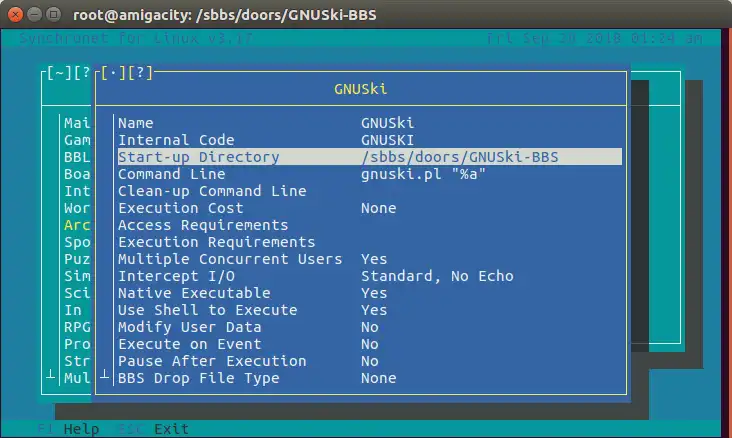The width and height of the screenshot is (732, 438).
Task: Open Clean-up Command Line setting
Action: pos(369,191)
